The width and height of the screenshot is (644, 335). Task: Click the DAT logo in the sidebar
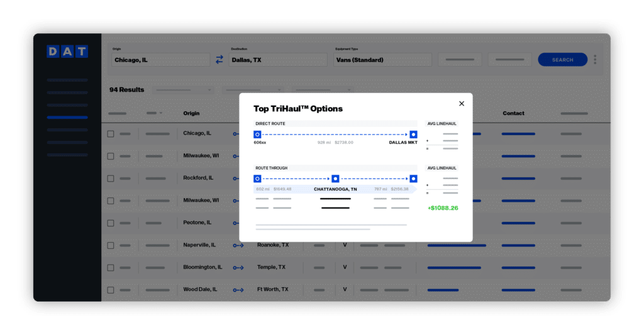67,52
